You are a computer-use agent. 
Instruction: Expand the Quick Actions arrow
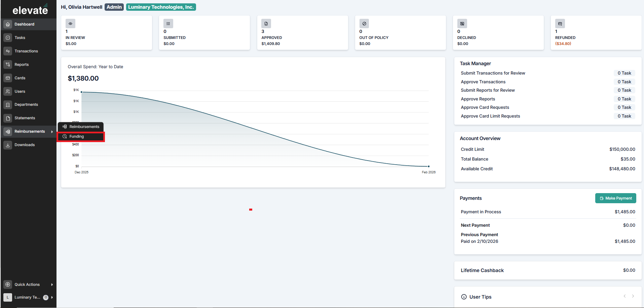[x=52, y=284]
